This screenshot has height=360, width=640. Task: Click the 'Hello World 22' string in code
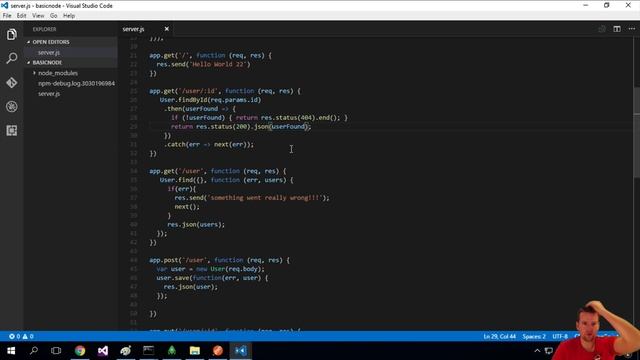pos(220,64)
